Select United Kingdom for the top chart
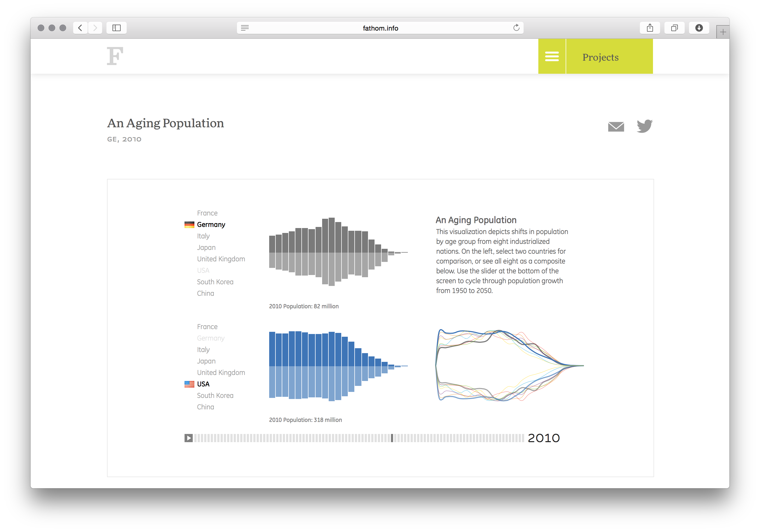This screenshot has height=532, width=760. click(x=221, y=259)
